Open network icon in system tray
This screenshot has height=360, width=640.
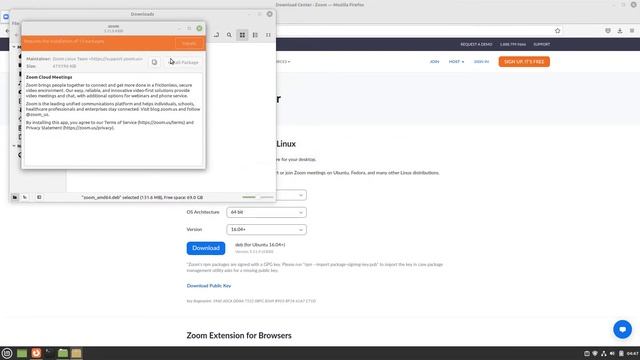(x=604, y=353)
